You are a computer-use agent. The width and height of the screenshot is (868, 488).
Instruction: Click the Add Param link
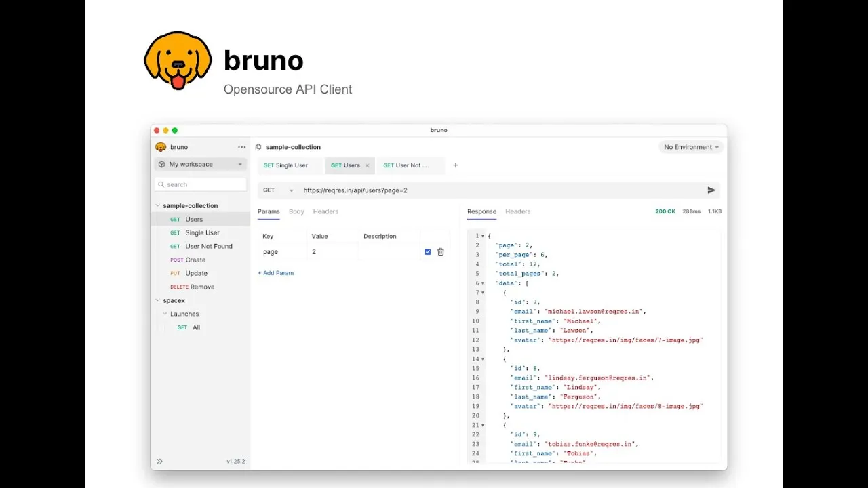click(x=275, y=273)
